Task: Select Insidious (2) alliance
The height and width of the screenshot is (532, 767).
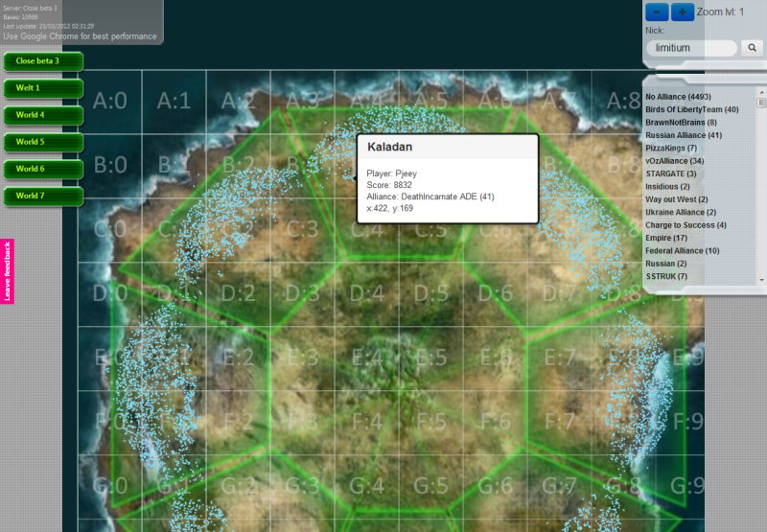Action: tap(667, 186)
